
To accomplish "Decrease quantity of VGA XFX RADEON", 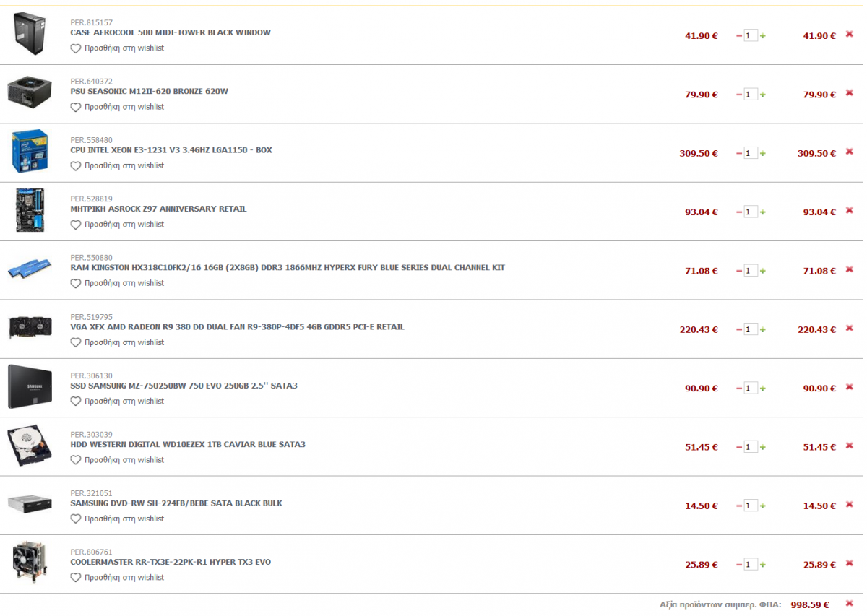I will coord(739,330).
